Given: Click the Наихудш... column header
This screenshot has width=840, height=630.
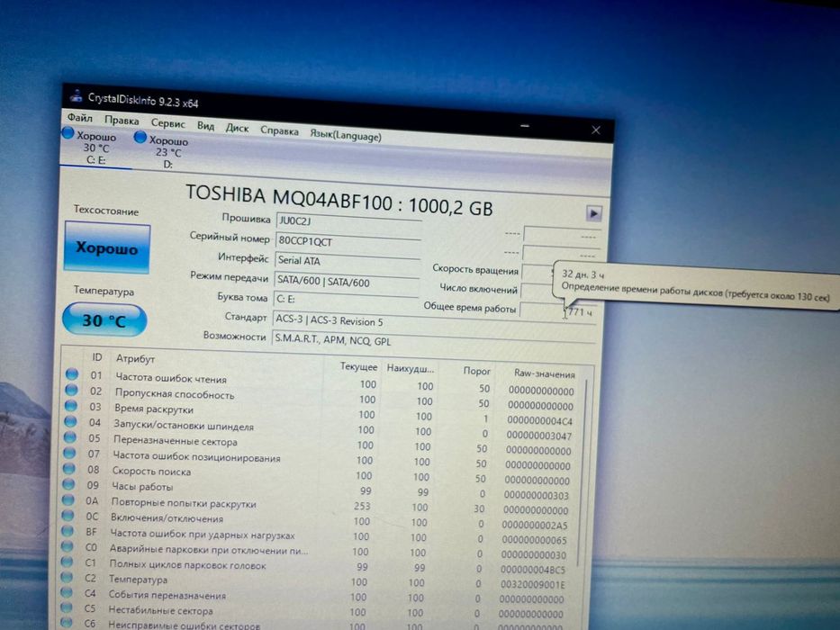Looking at the screenshot, I should pyautogui.click(x=411, y=369).
